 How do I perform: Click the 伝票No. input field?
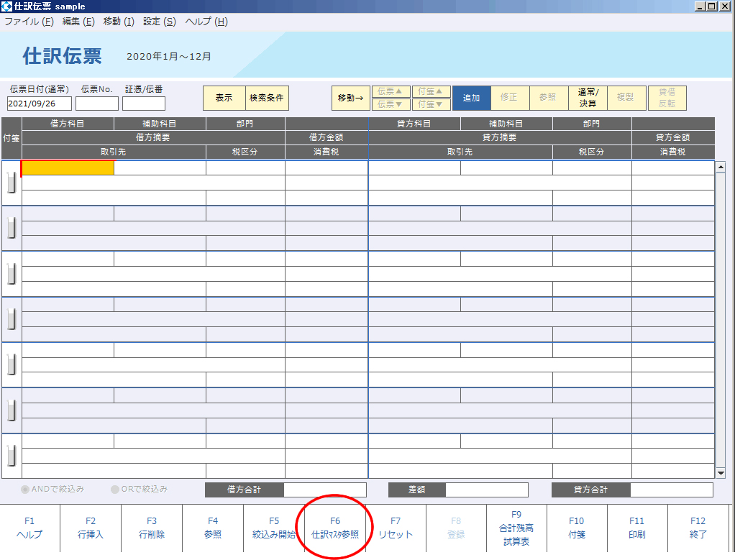[97, 104]
